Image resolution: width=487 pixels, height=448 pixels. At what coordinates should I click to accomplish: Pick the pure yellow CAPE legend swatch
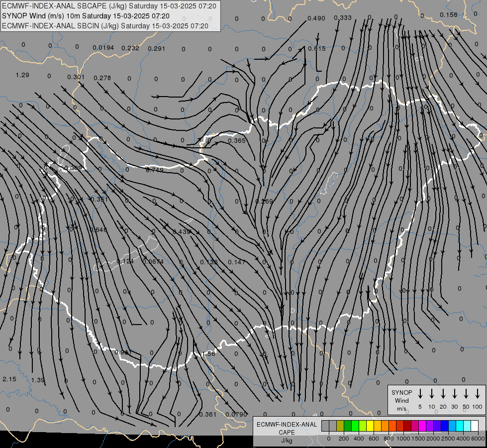pyautogui.click(x=370, y=426)
